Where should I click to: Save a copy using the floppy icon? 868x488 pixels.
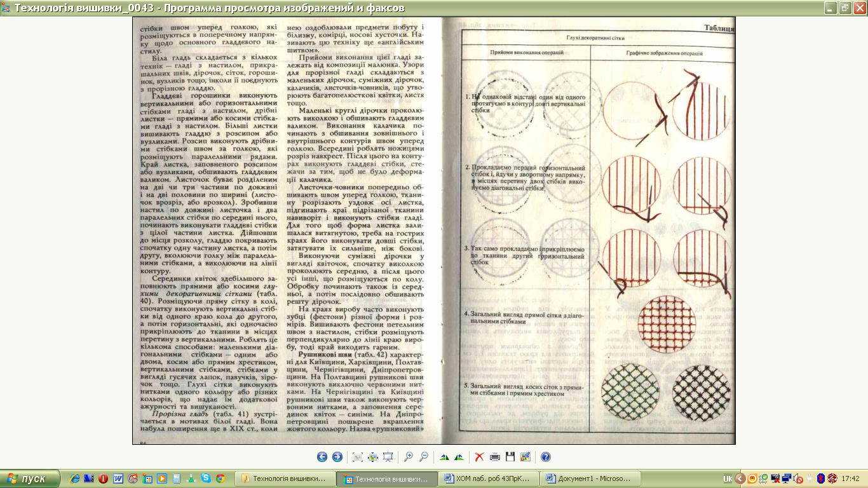pyautogui.click(x=510, y=457)
